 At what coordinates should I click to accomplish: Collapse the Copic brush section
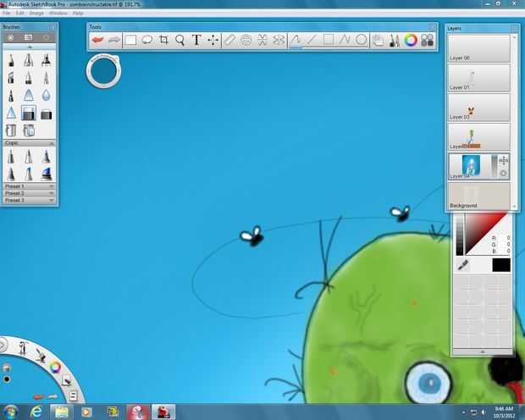(x=52, y=143)
